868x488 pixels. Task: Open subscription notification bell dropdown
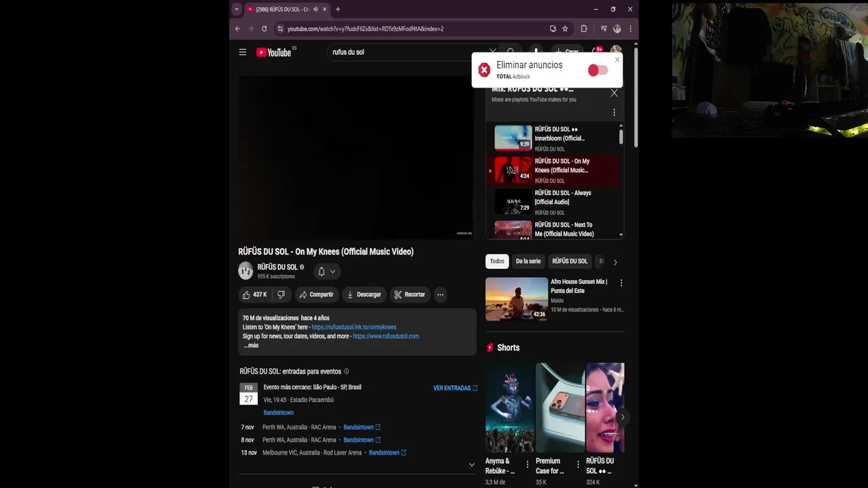[327, 271]
